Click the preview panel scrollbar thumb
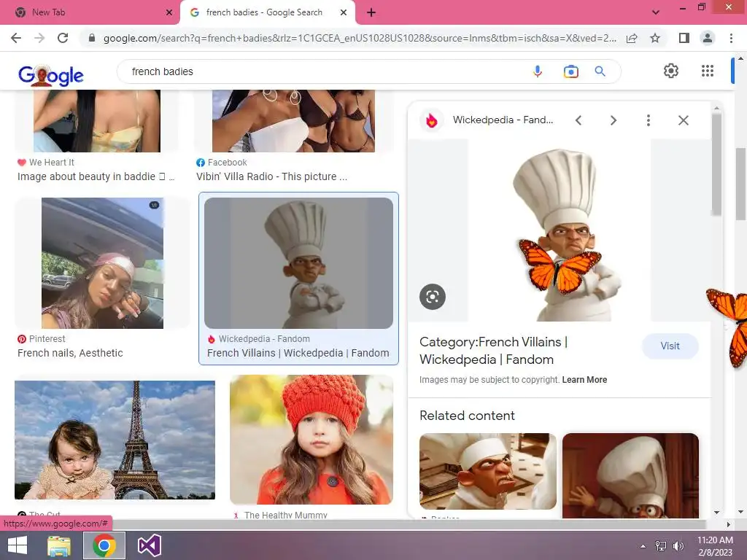The width and height of the screenshot is (747, 560). (x=716, y=163)
